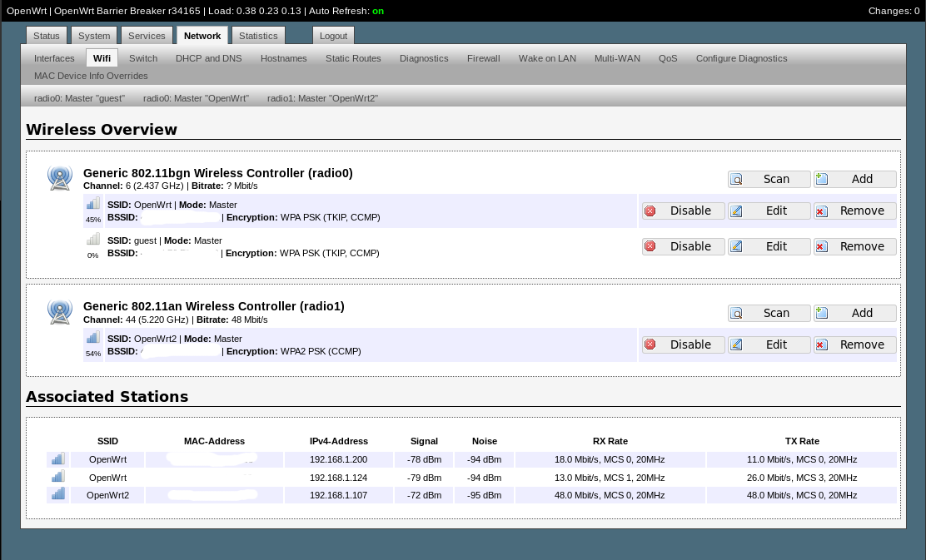Screen dimensions: 926x560
Task: Click the Add icon on radio1 controller
Action: point(822,313)
